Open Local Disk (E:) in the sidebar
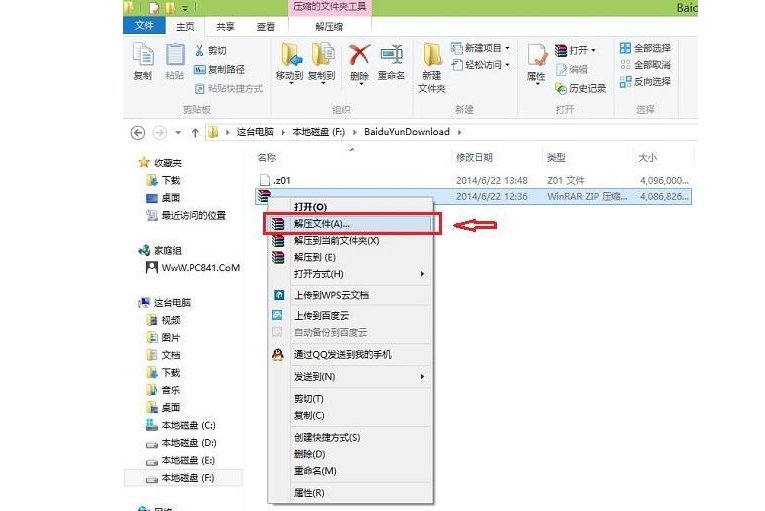Screen dimensions: 765x511 (x=181, y=460)
